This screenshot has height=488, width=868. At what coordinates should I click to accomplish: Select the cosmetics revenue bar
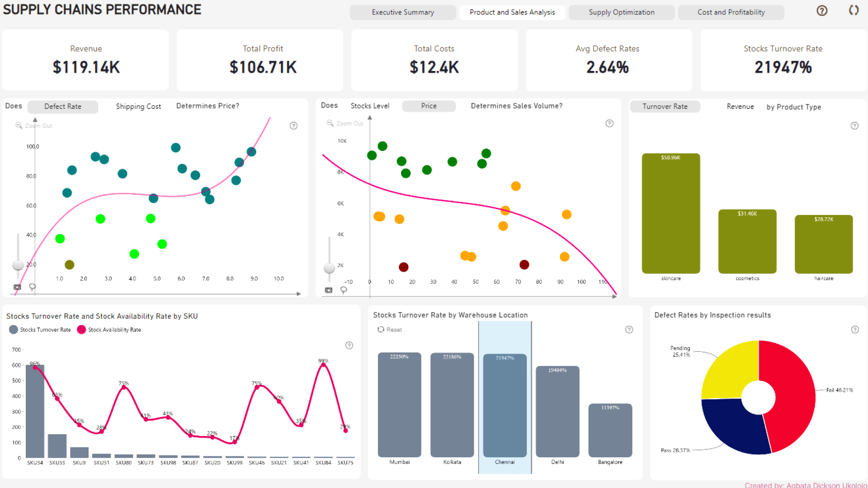[747, 241]
